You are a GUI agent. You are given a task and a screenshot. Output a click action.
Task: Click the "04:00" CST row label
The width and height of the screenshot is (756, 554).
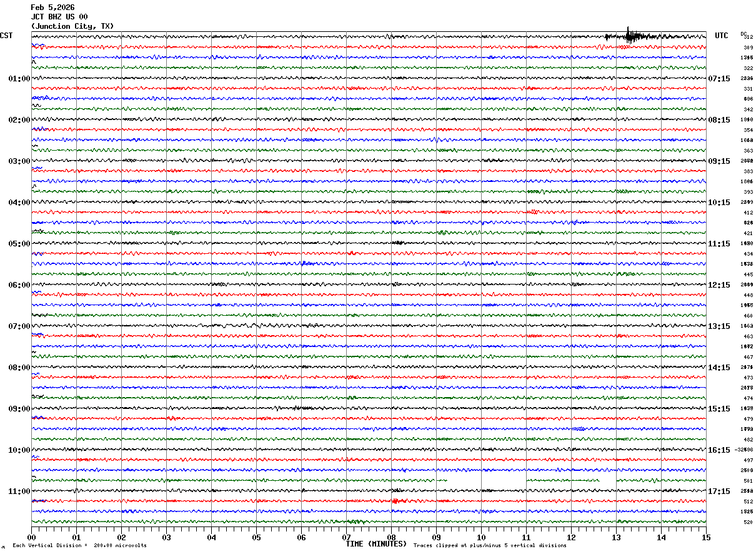(19, 203)
